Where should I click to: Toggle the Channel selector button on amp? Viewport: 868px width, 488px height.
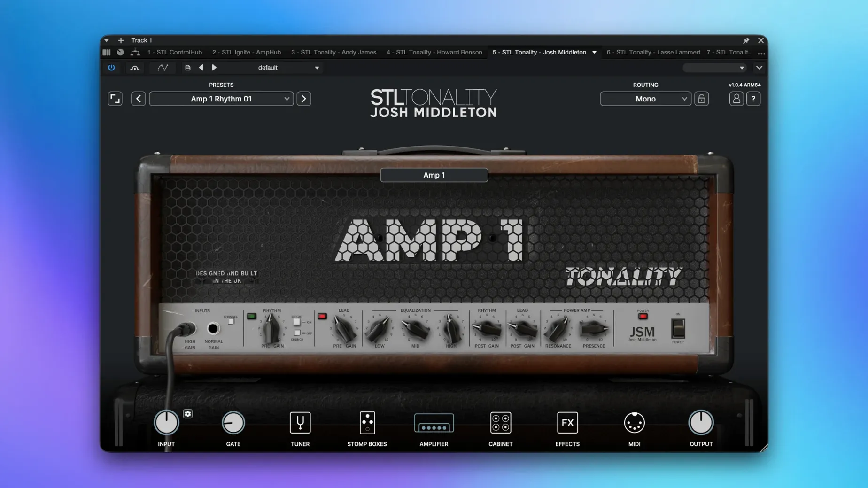231,322
